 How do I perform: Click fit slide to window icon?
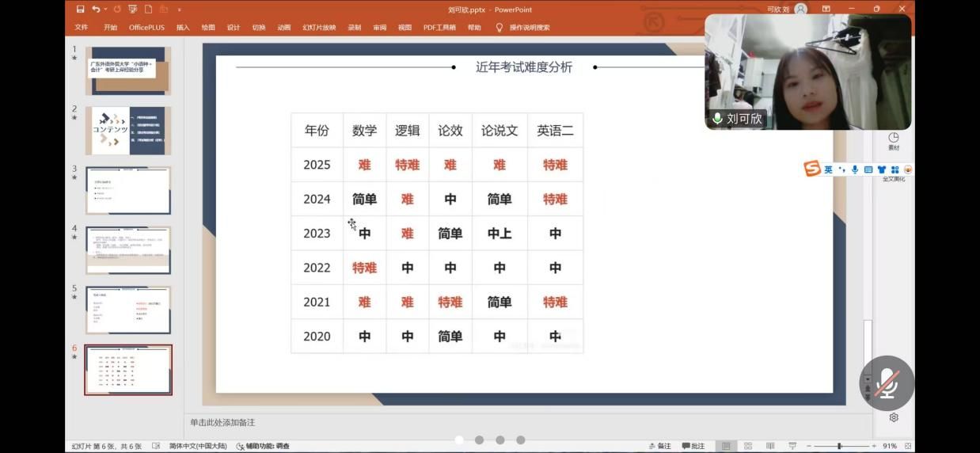907,446
